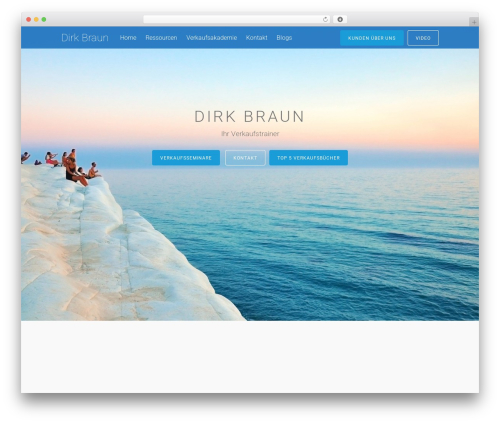The height and width of the screenshot is (423, 500).
Task: Open the Home menu item
Action: (128, 38)
